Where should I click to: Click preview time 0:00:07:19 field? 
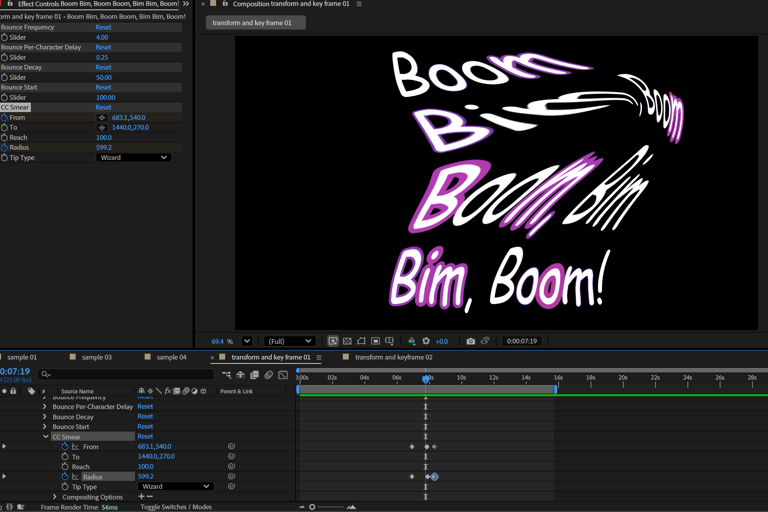point(522,341)
